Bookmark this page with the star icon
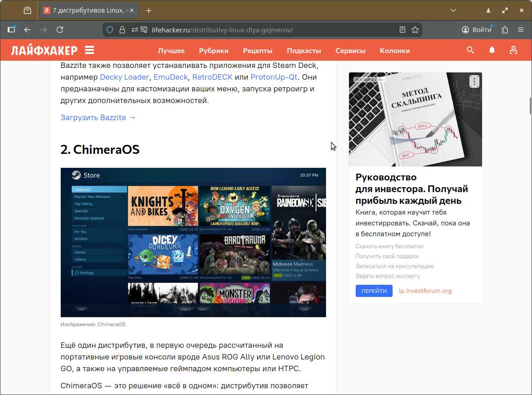The width and height of the screenshot is (532, 395). click(415, 30)
